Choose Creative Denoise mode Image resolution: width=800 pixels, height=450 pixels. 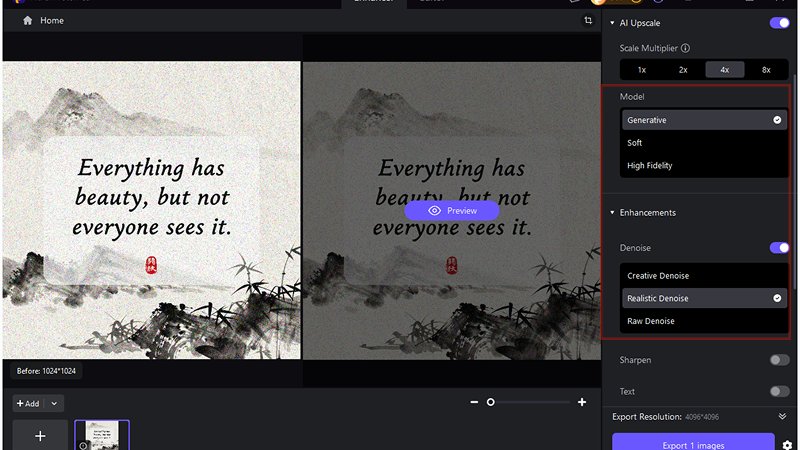tap(704, 276)
